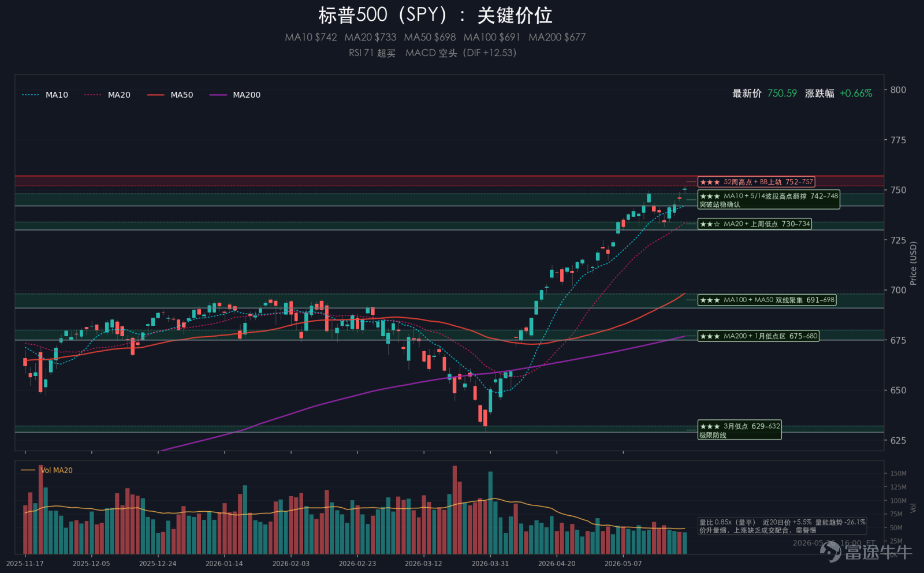Click the 2026-03-12 date axis label
This screenshot has height=573, width=924.
tap(423, 564)
